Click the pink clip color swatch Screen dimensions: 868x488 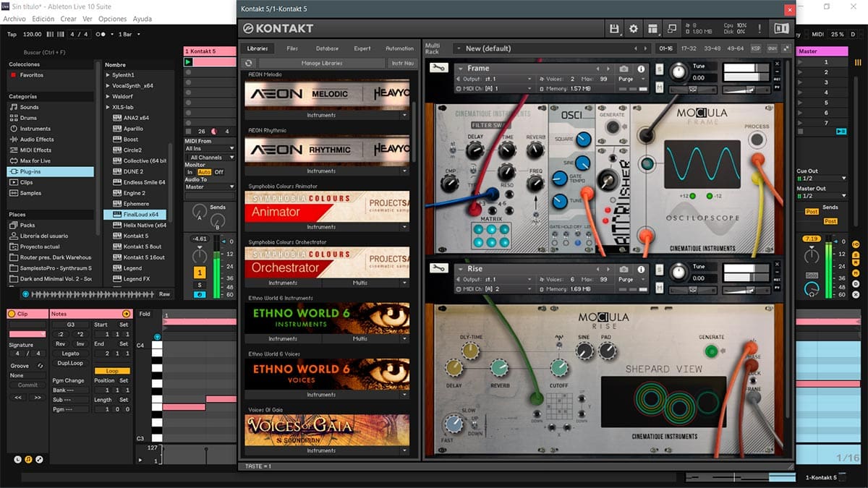coord(27,334)
